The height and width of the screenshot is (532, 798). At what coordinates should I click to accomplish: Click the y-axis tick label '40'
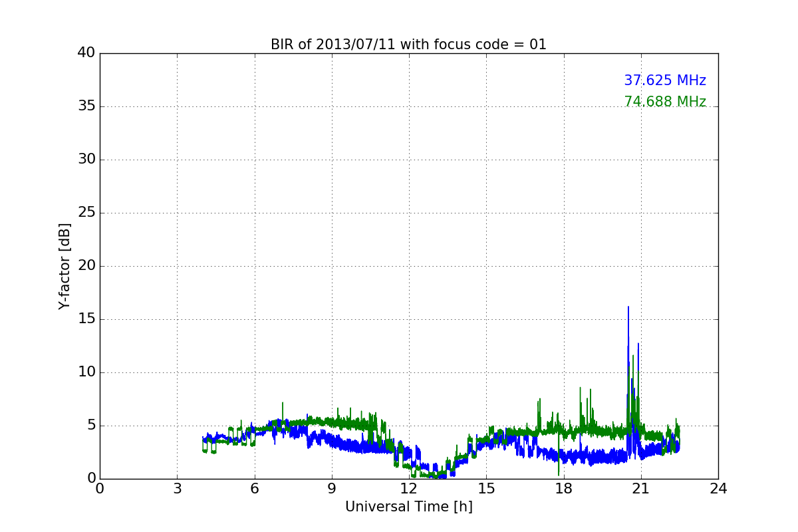point(86,53)
